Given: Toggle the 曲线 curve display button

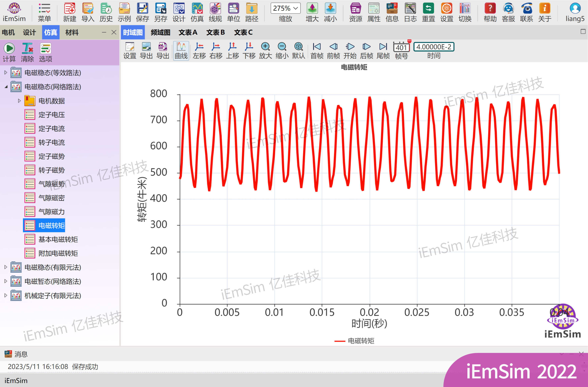Looking at the screenshot, I should click(x=181, y=51).
